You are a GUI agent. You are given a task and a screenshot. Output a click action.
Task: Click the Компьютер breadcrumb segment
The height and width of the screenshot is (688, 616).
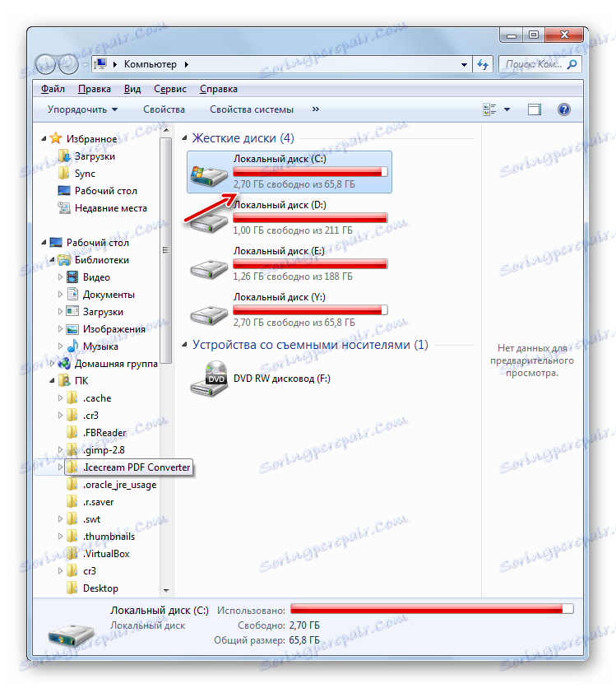[x=150, y=64]
